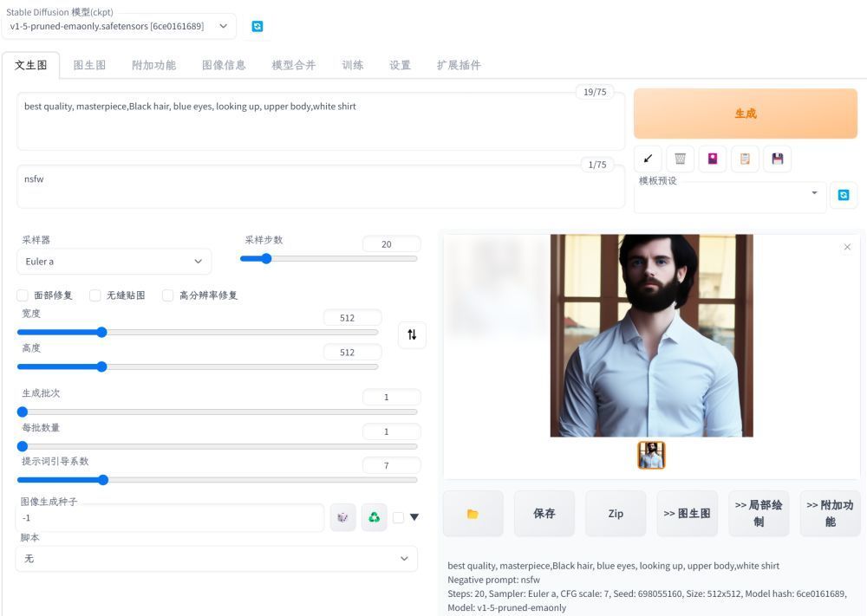The width and height of the screenshot is (867, 616).
Task: Enable 无缝贴图 checkbox
Action: [95, 295]
